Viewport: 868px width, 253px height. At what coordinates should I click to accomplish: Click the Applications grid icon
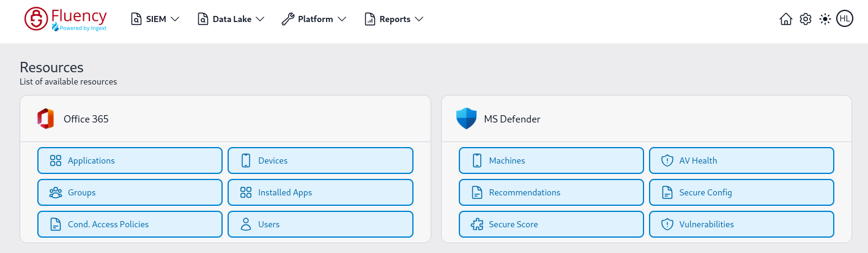(56, 160)
